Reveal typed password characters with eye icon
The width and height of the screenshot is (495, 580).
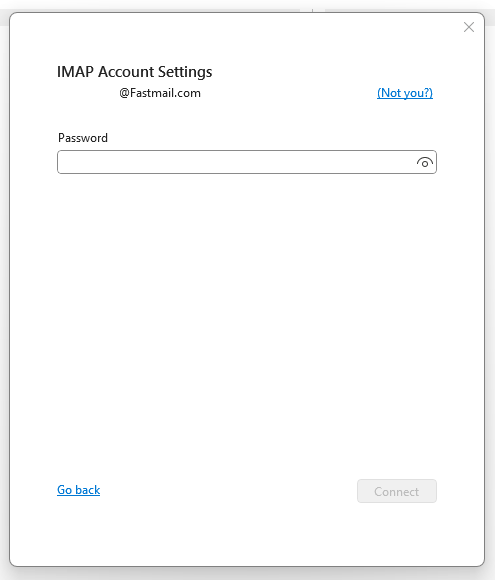tap(425, 162)
